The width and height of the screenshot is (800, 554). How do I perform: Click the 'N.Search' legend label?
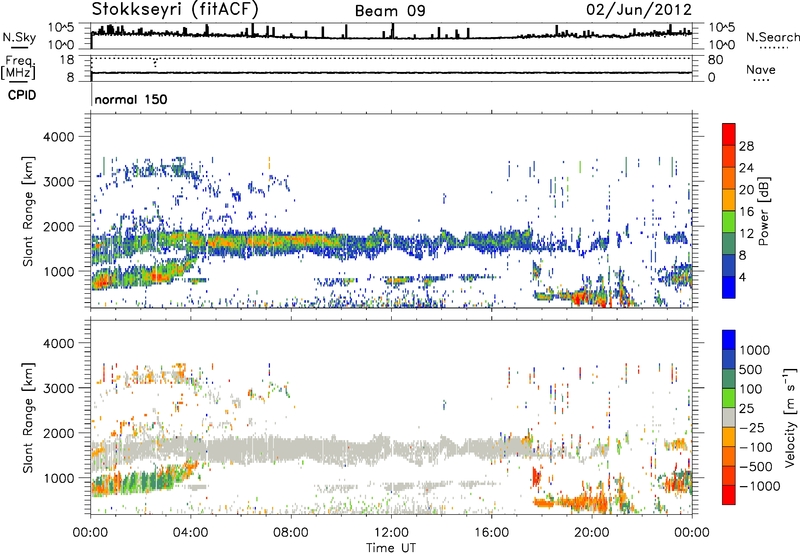point(772,37)
